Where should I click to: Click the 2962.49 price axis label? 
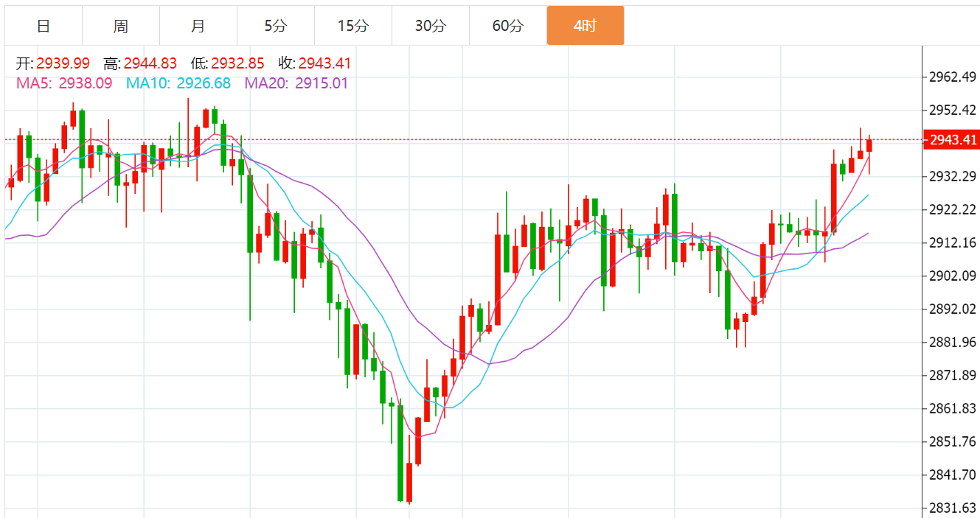953,77
